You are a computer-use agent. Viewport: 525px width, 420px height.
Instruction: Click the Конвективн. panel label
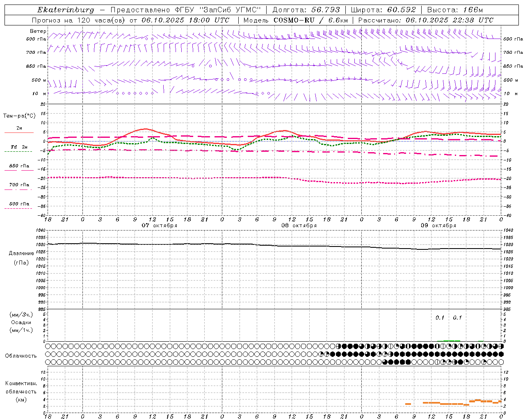(21, 383)
